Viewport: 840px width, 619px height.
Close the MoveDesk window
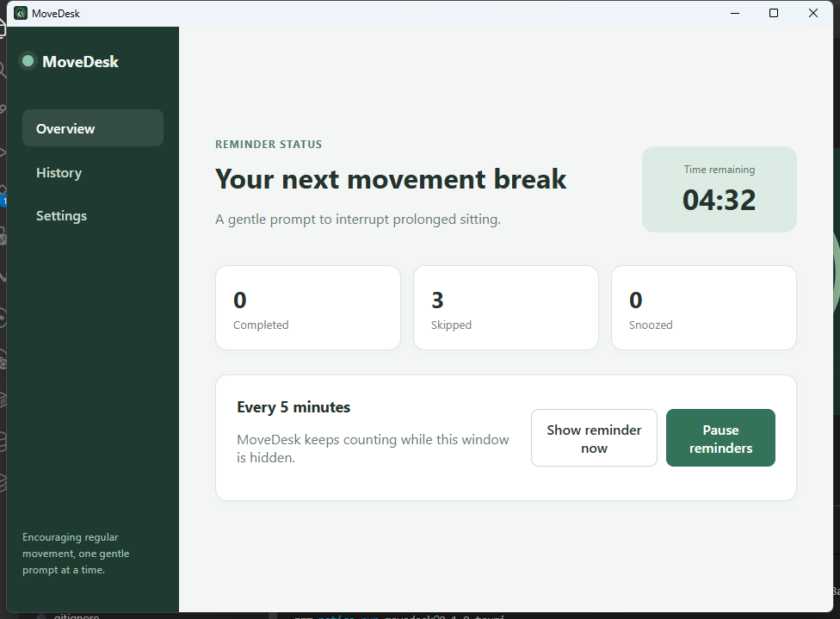[x=813, y=13]
